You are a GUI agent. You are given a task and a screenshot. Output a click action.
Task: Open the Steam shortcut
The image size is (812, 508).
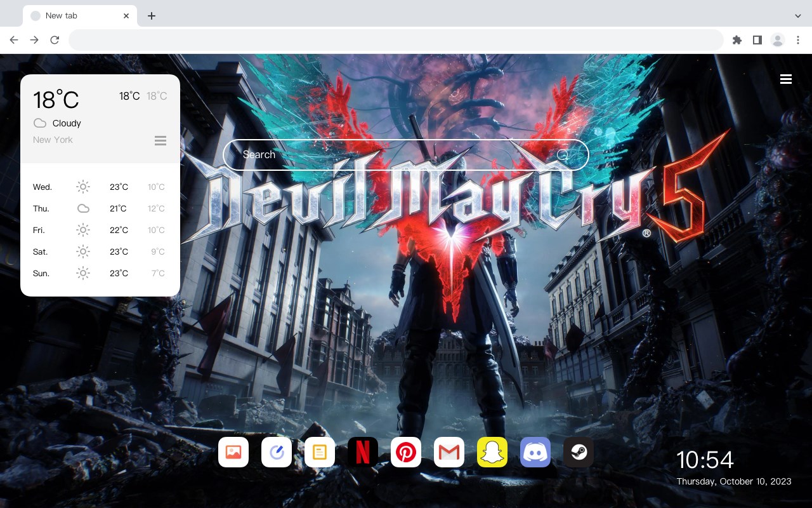pos(579,452)
